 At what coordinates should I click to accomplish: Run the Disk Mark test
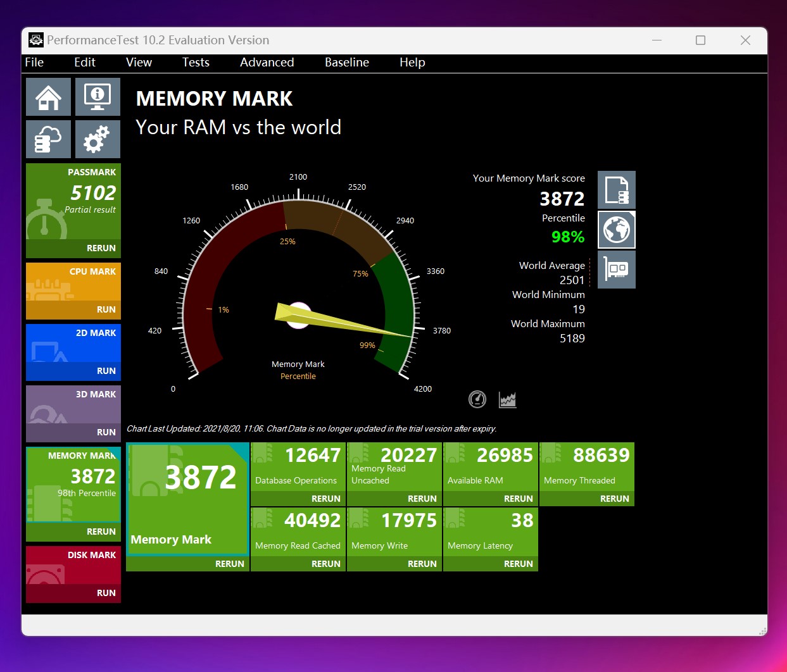[106, 593]
